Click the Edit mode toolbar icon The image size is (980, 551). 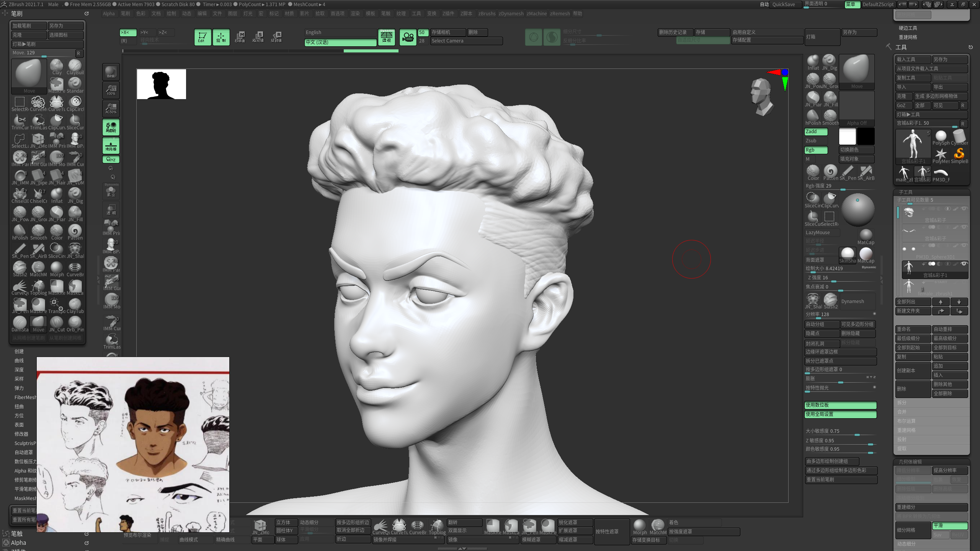[202, 37]
